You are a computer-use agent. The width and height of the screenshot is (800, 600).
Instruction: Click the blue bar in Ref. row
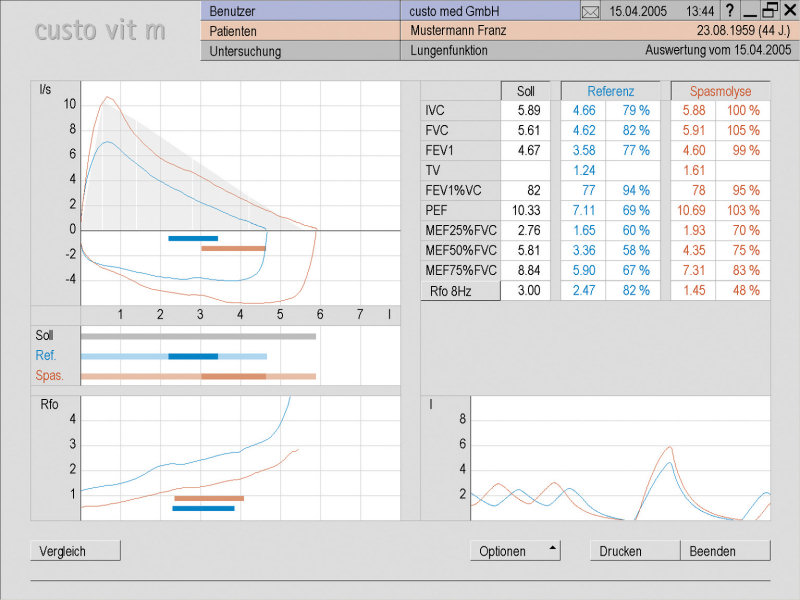(x=193, y=356)
